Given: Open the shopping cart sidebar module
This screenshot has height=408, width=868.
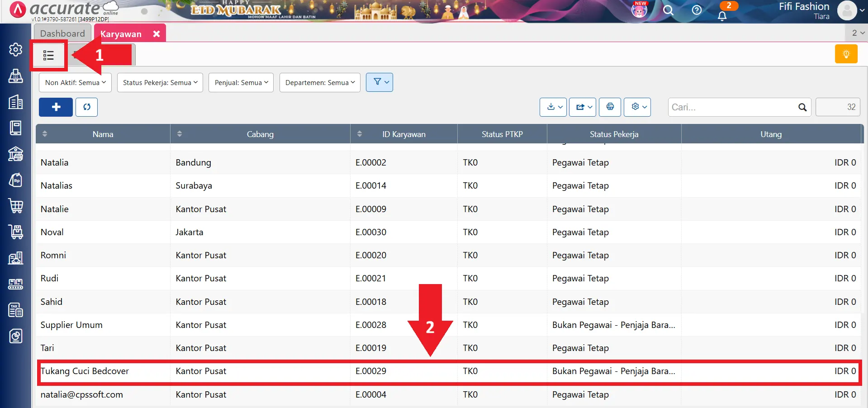Looking at the screenshot, I should click(x=15, y=206).
